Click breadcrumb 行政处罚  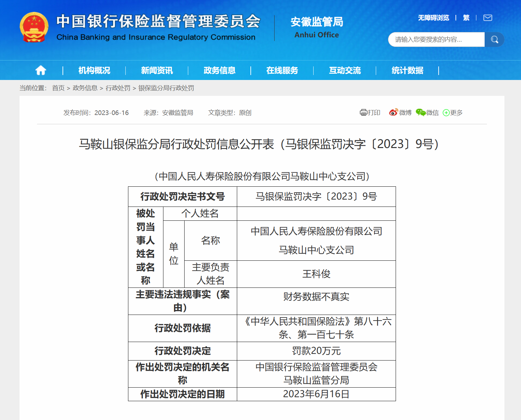(x=118, y=88)
